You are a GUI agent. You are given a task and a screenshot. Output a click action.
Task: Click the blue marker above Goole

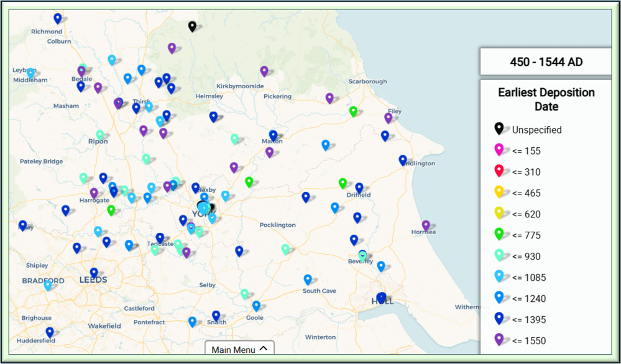click(x=256, y=306)
